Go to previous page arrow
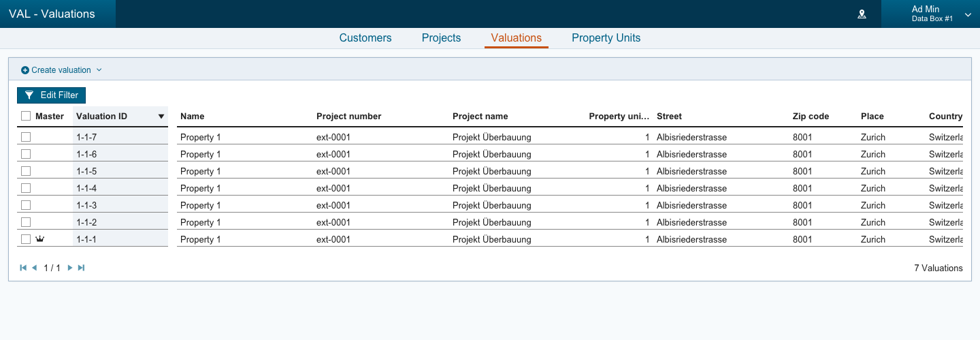 (34, 268)
